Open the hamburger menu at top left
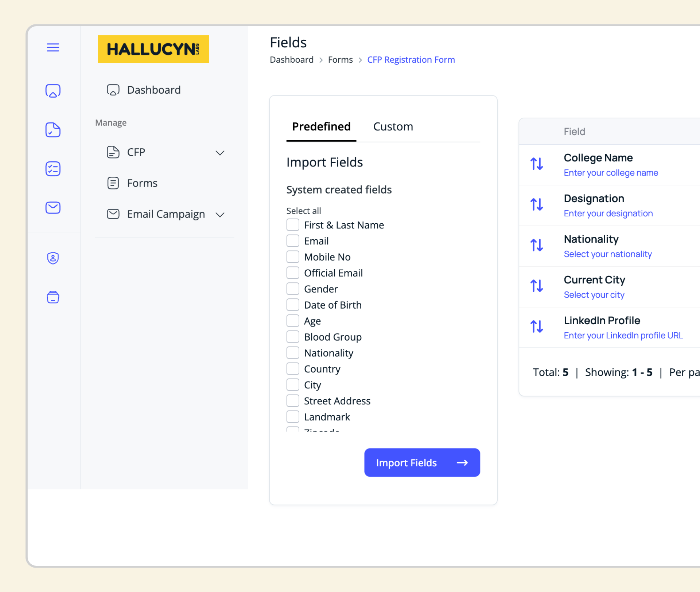This screenshot has width=700, height=592. point(53,47)
